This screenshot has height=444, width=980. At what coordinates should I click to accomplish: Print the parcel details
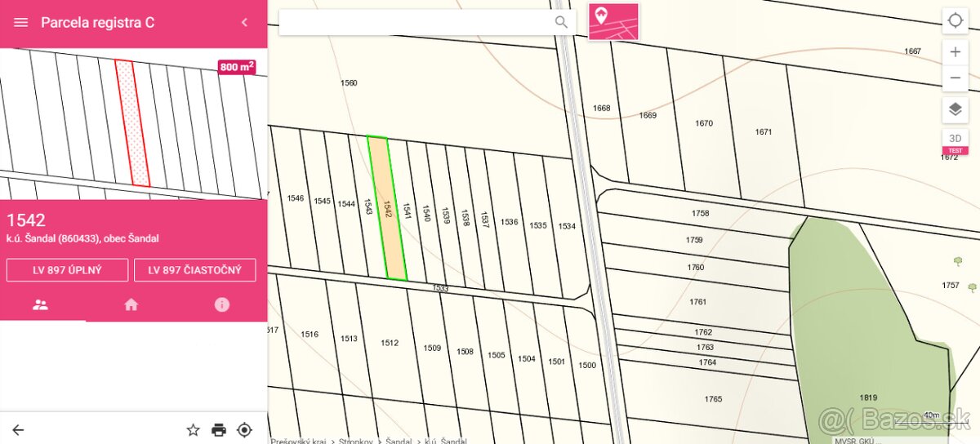click(x=218, y=430)
